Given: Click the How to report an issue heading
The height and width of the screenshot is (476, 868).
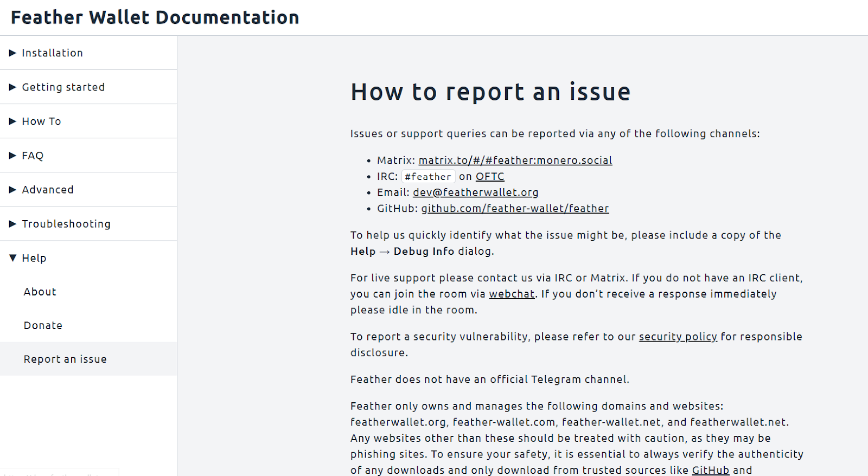Looking at the screenshot, I should (x=490, y=92).
